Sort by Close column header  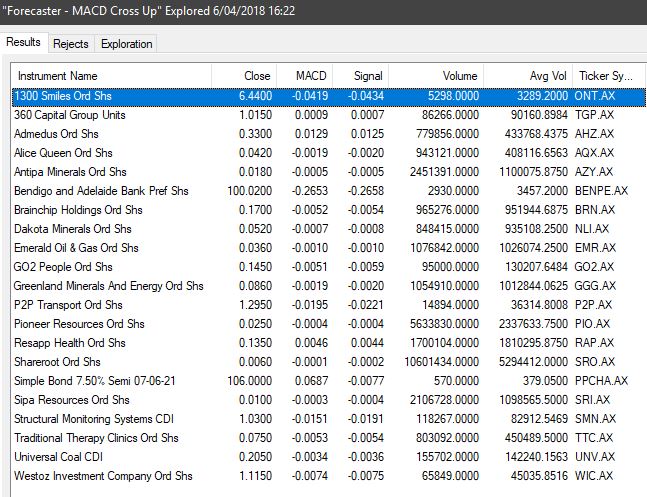pos(244,76)
